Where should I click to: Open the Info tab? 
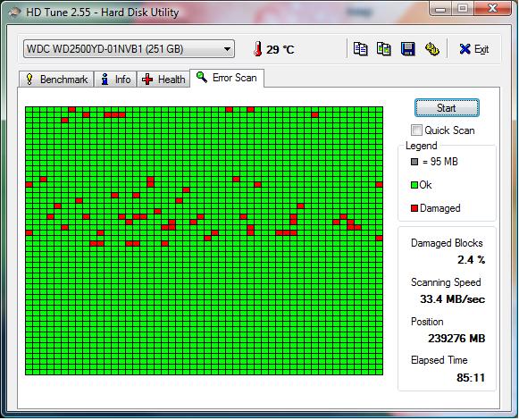[115, 80]
